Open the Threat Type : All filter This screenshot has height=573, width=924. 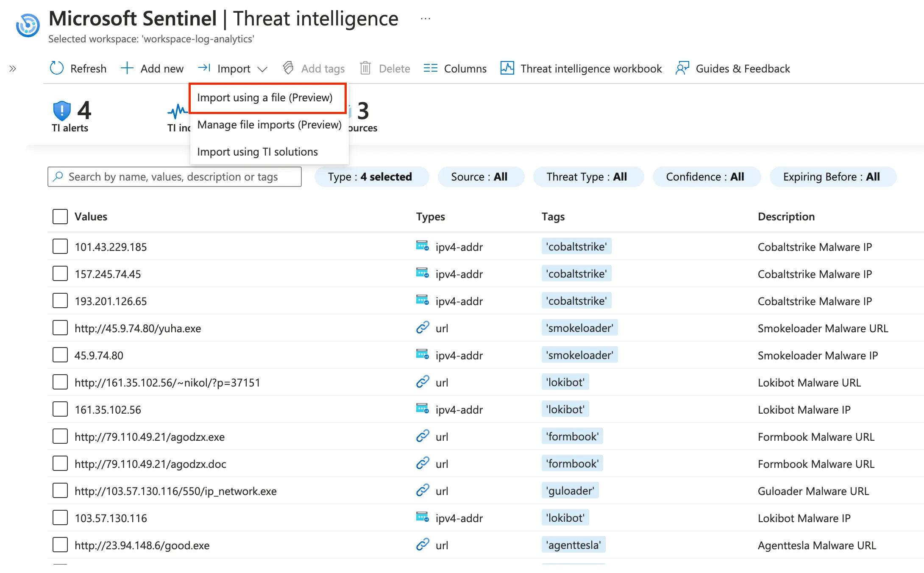pos(588,177)
